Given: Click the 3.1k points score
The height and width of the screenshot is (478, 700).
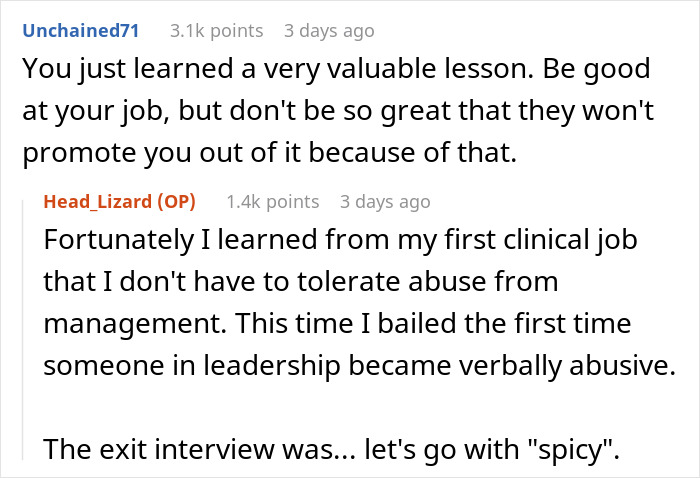Looking at the screenshot, I should pos(217,31).
